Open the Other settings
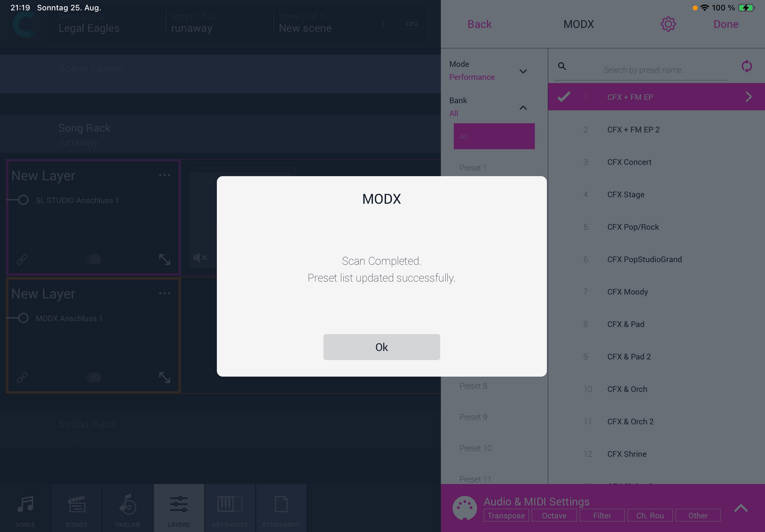 pyautogui.click(x=697, y=515)
